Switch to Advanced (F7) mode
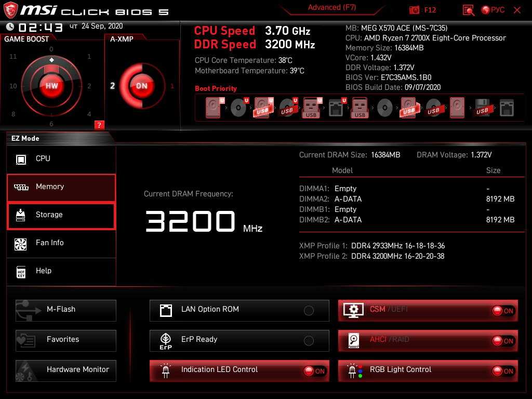 331,8
